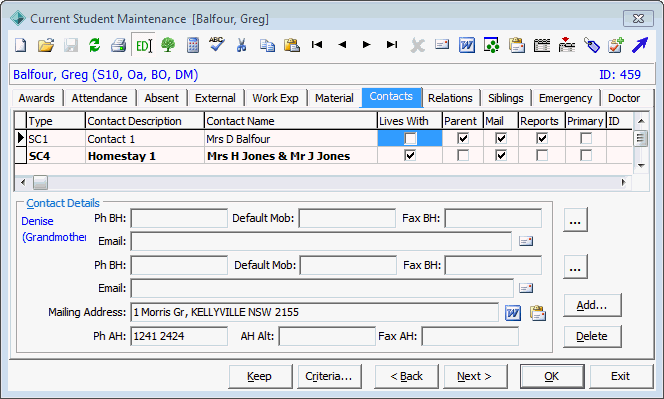
Task: Click the Print icon
Action: (119, 45)
